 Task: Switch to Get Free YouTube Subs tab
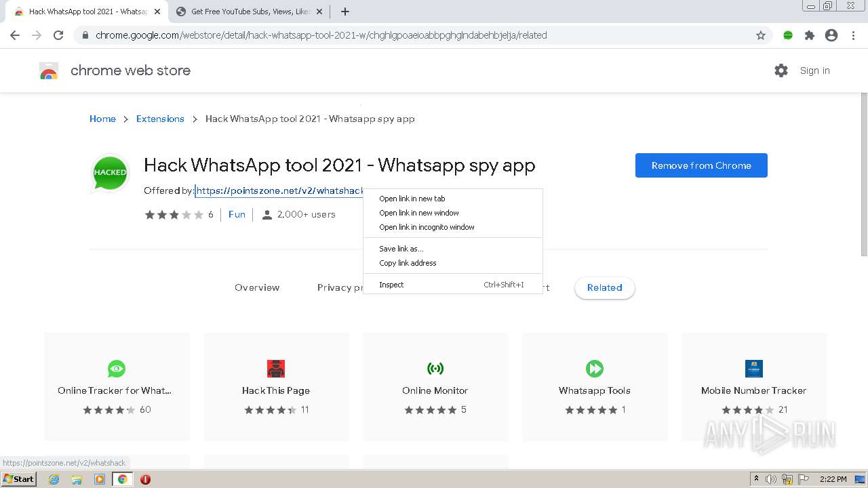250,12
